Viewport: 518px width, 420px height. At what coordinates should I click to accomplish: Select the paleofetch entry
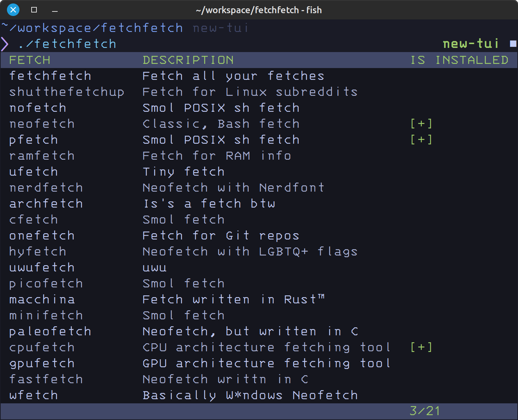point(50,331)
